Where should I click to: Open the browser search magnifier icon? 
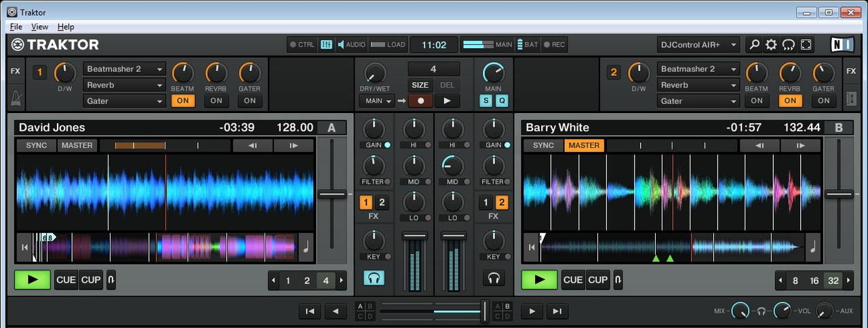pos(754,45)
